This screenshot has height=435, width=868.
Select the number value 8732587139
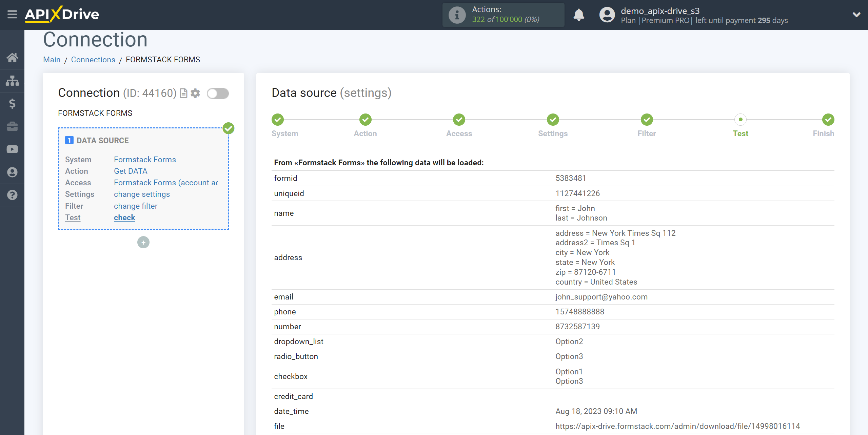[577, 327]
